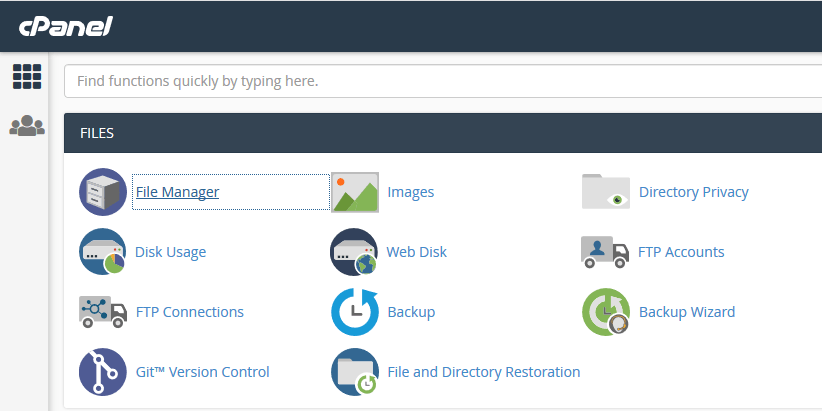Open the FTP Accounts truck icon
822x411 pixels.
(606, 252)
